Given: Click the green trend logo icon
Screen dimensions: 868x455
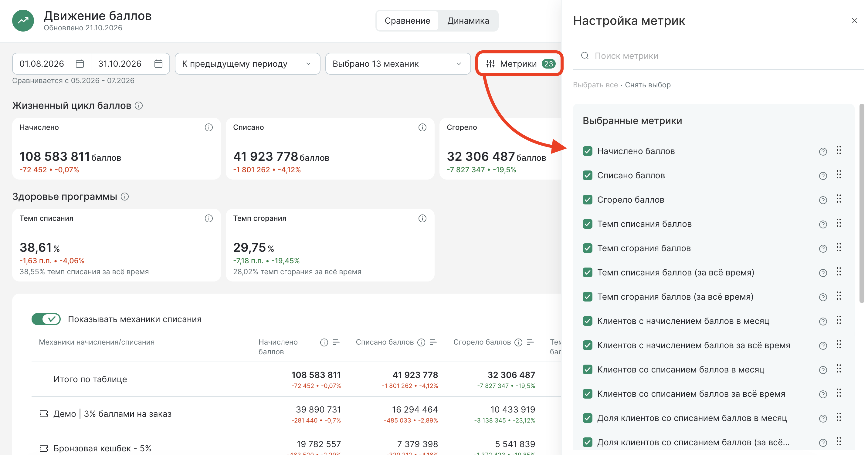Looking at the screenshot, I should 23,21.
